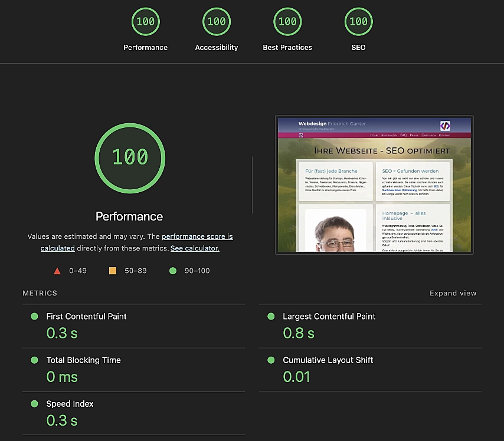Expand the First Contentful Paint metric
504x441 pixels.
86,317
